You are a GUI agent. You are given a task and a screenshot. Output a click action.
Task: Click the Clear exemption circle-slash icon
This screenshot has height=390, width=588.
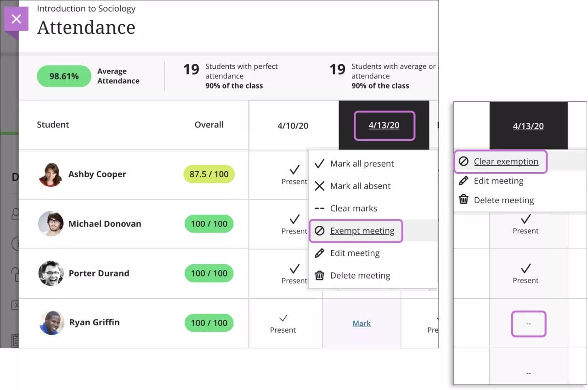click(464, 162)
